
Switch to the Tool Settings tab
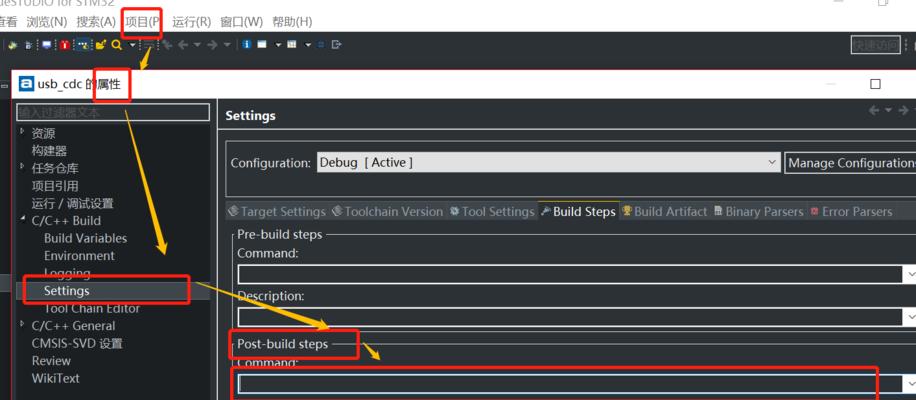(x=491, y=211)
